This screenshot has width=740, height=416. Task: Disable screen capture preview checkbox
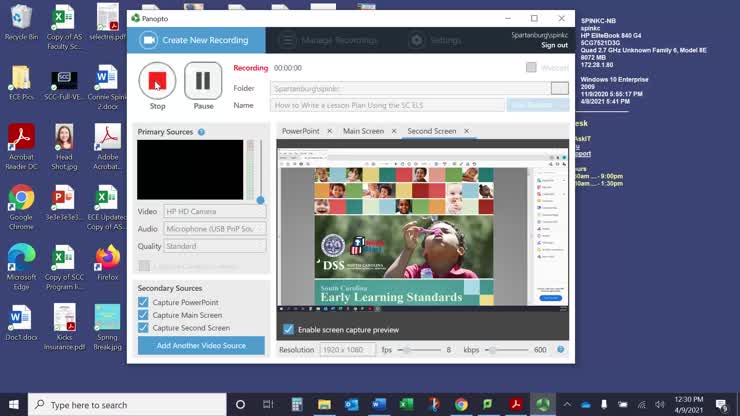coord(289,329)
